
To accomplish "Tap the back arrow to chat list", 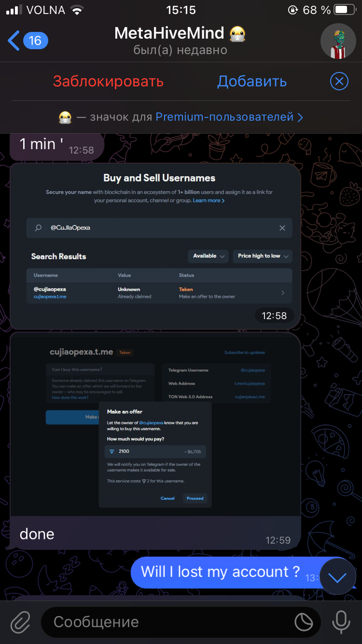I will (14, 40).
